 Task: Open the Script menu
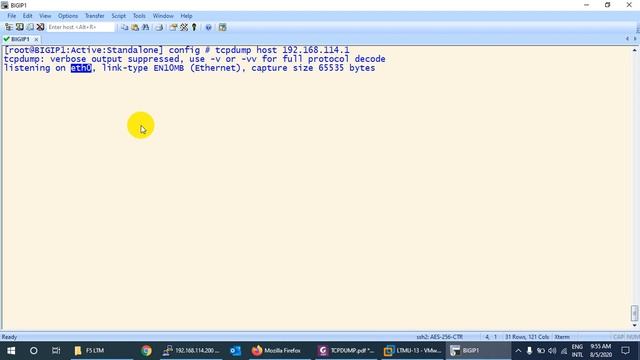pos(118,16)
